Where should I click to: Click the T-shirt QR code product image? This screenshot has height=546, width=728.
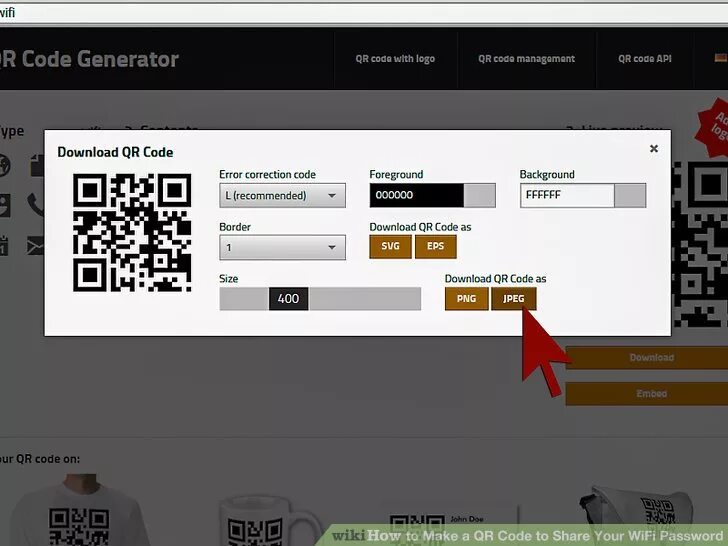79,511
